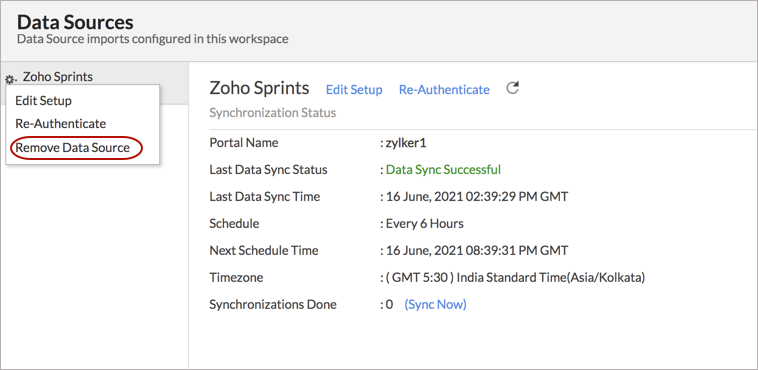The height and width of the screenshot is (370, 758).
Task: Choose Re-Authenticate from the gear dropdown menu
Action: point(60,123)
